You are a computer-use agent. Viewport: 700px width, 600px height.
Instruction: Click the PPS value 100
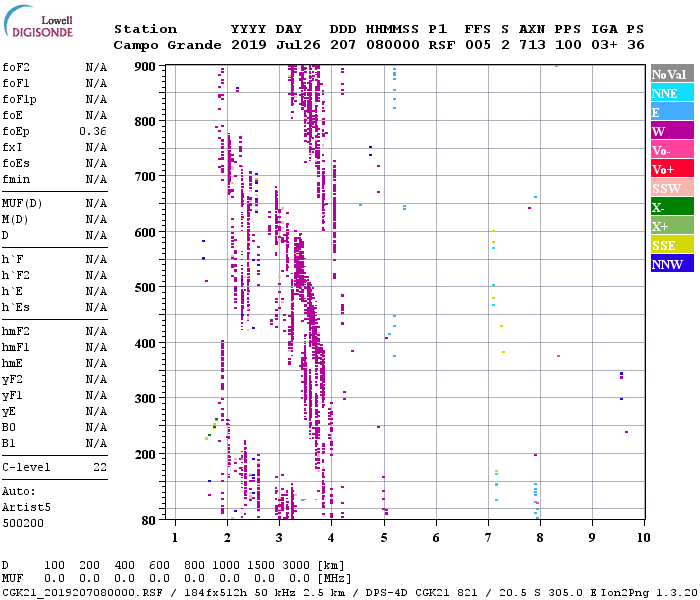pos(568,45)
